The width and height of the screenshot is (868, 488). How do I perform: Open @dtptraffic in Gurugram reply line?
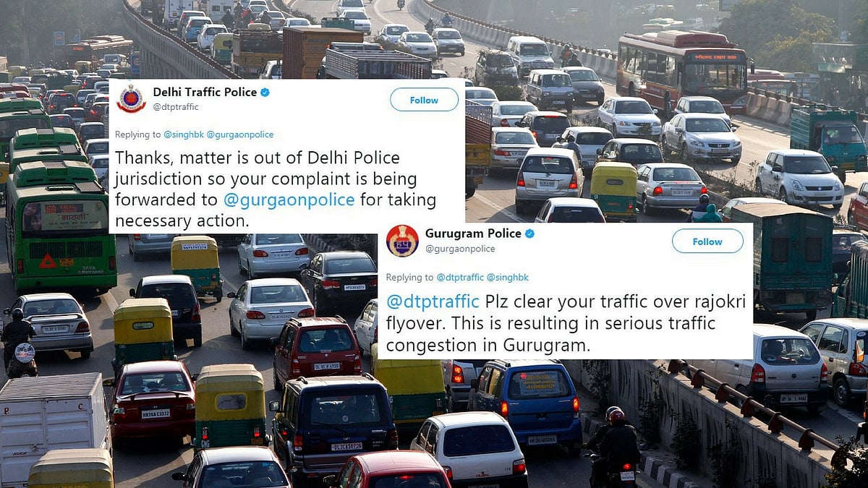(459, 278)
